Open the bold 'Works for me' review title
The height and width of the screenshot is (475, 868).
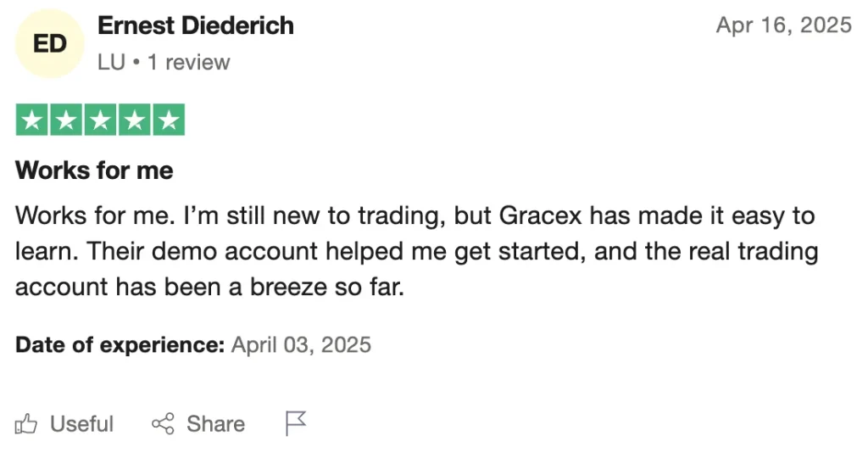pyautogui.click(x=94, y=170)
